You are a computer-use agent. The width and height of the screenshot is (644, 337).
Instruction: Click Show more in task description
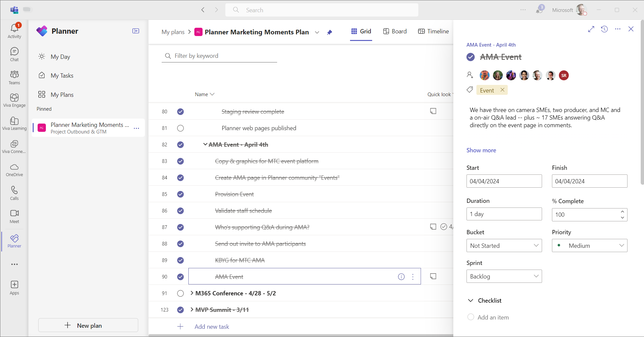(481, 150)
